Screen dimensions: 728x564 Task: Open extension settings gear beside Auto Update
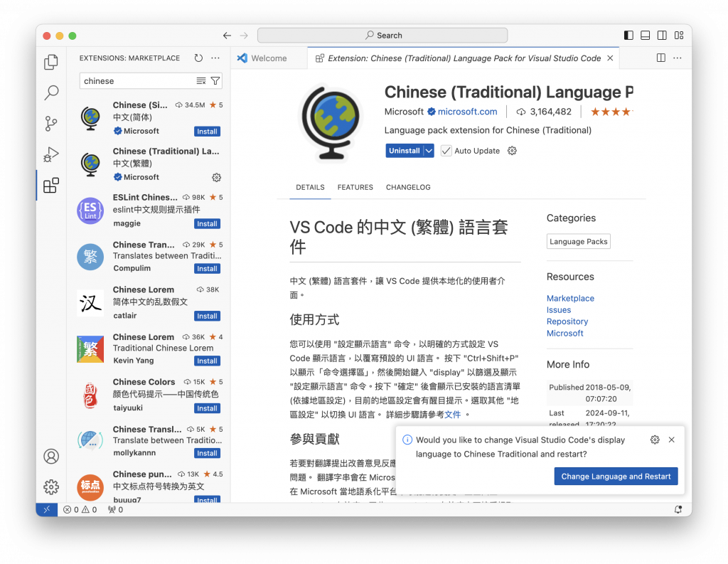[x=512, y=151]
